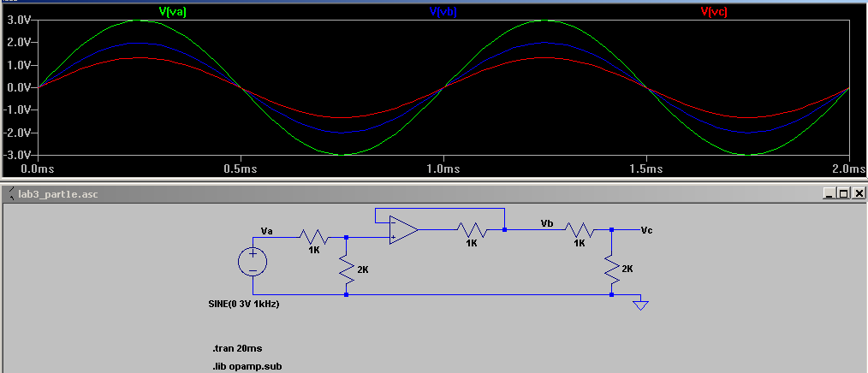Click the 0.0ms time axis label
This screenshot has width=868, height=373.
point(37,169)
